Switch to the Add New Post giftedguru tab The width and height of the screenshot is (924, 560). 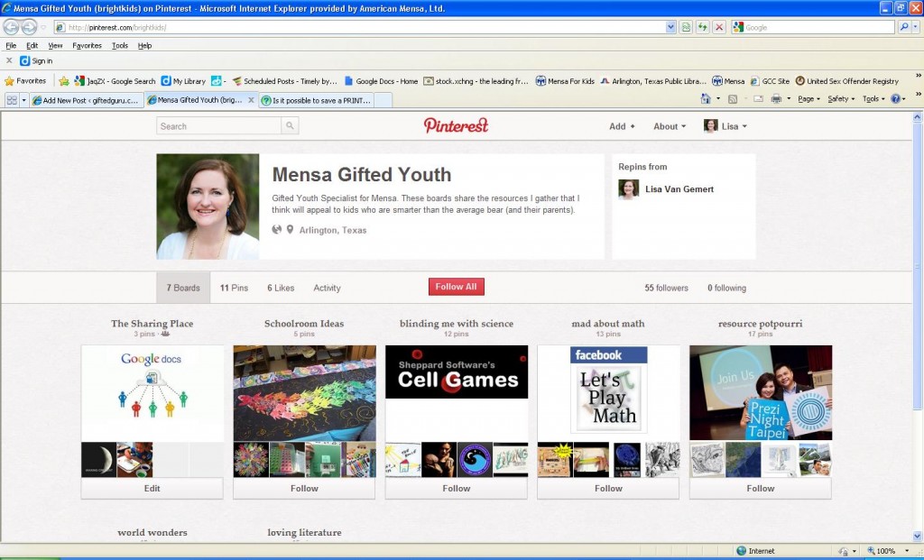[86, 100]
